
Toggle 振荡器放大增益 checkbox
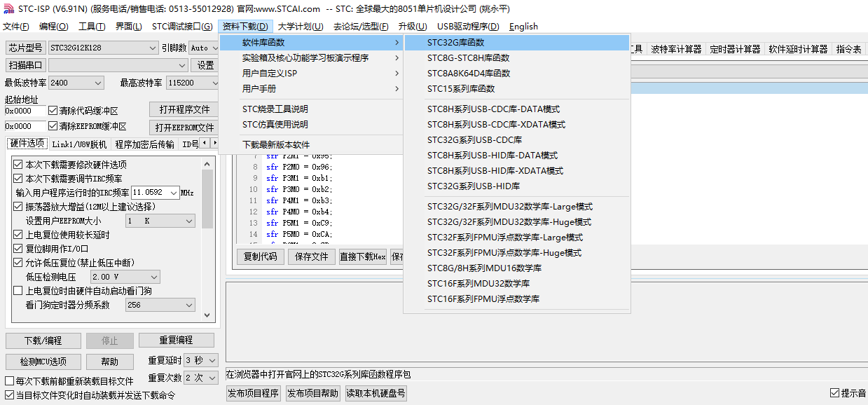click(x=18, y=207)
